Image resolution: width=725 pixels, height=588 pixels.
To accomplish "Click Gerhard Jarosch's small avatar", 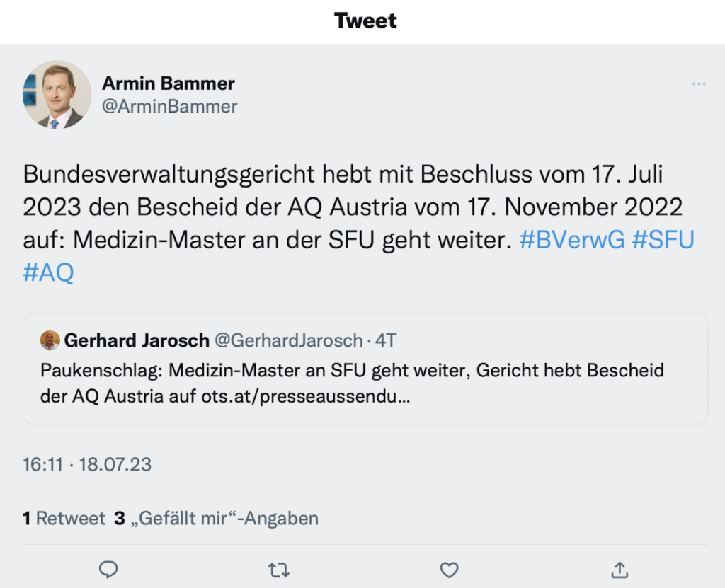I will [50, 340].
